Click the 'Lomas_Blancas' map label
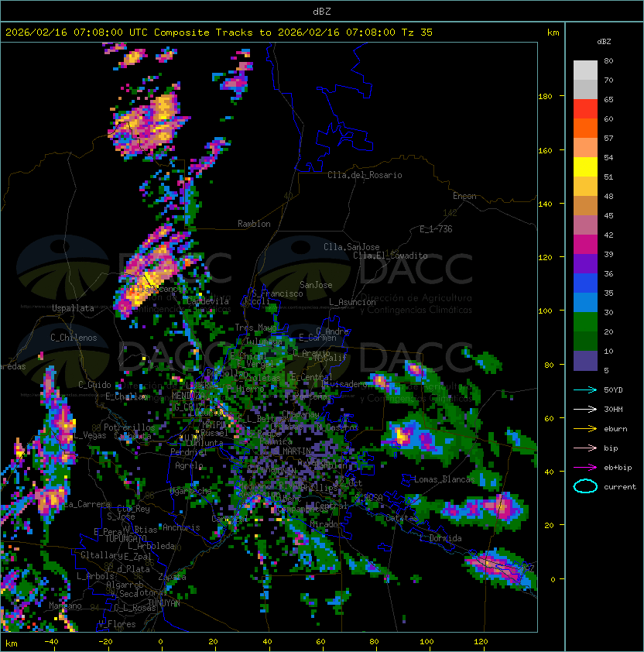Viewport: 644px width, 652px height. [x=444, y=479]
